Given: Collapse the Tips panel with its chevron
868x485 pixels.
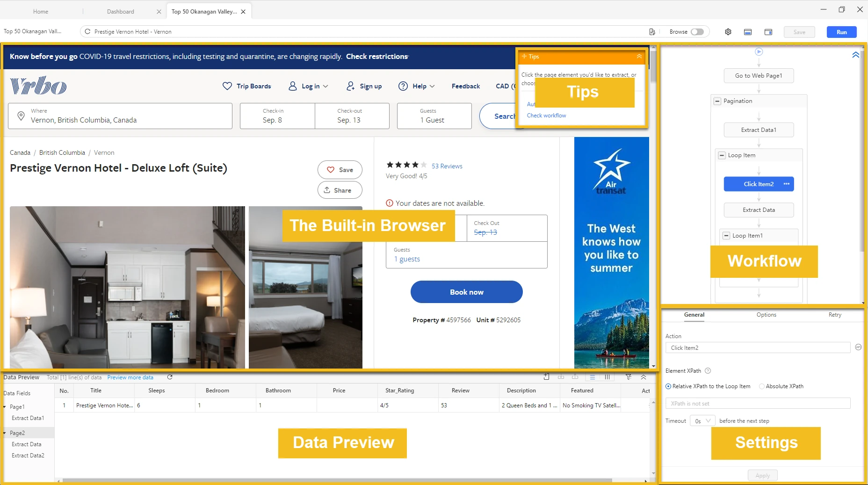Looking at the screenshot, I should [639, 56].
